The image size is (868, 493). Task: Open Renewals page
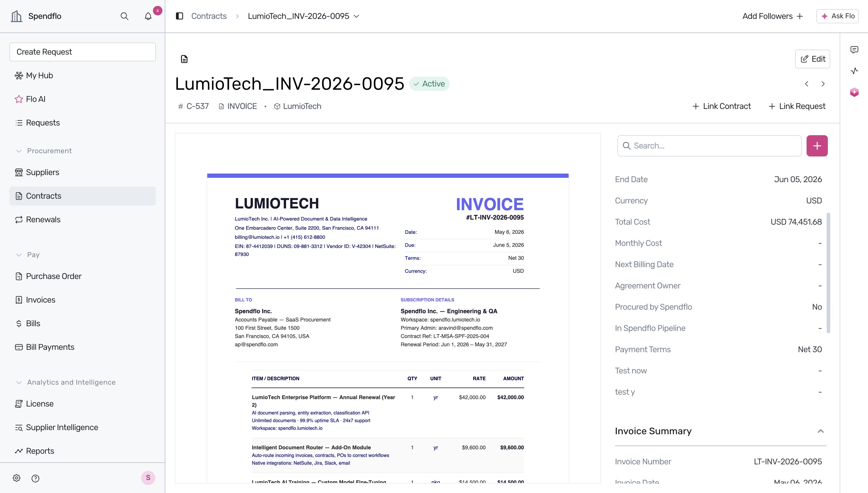83,219
